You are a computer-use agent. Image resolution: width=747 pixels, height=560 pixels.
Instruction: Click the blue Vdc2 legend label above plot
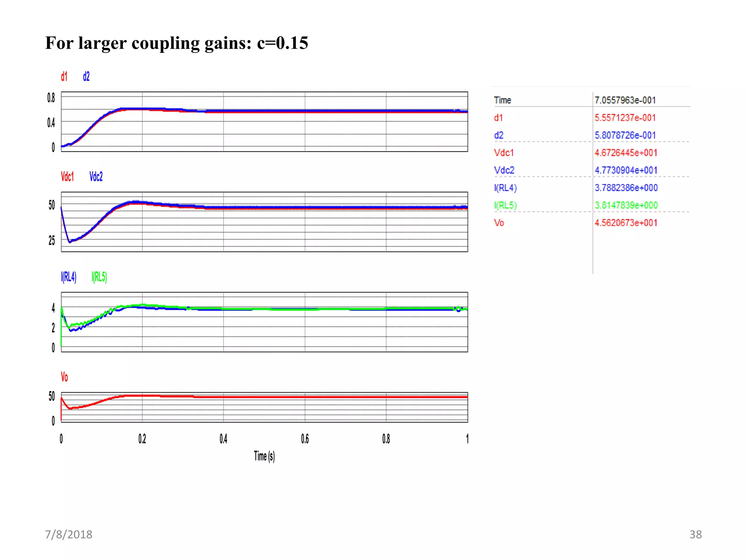[x=96, y=176]
